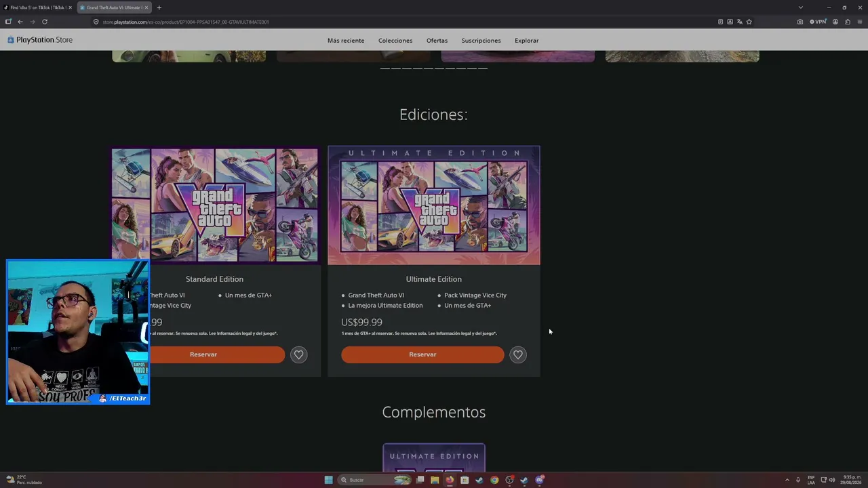Open the extensions icon in browser toolbar
The width and height of the screenshot is (868, 488).
tap(848, 22)
